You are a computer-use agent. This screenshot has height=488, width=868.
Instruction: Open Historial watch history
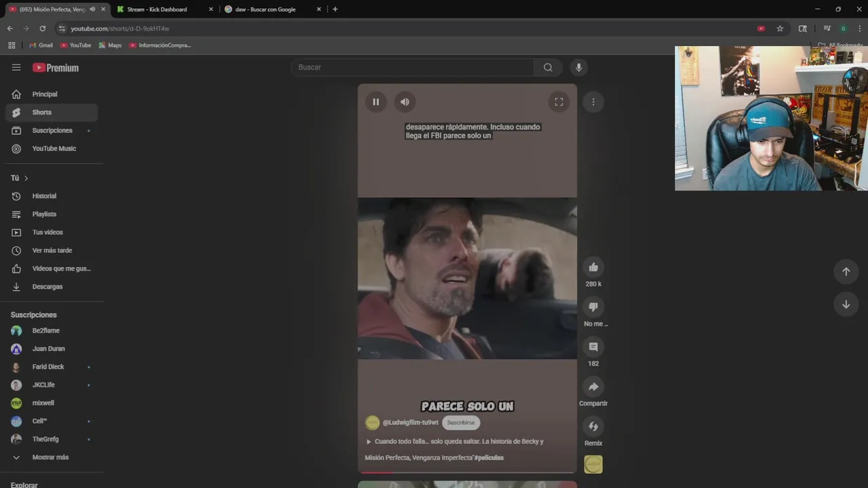coord(52,196)
